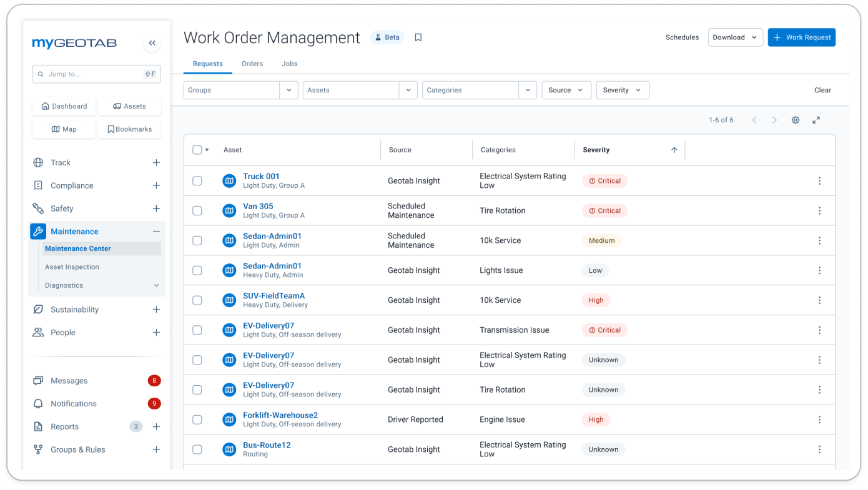
Task: Expand the Diagnostics submenu
Action: pos(156,285)
